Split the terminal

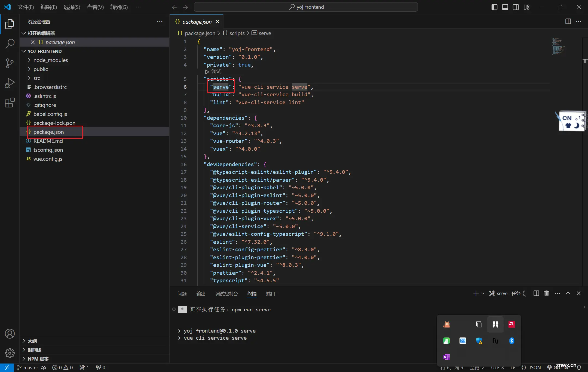[536, 293]
